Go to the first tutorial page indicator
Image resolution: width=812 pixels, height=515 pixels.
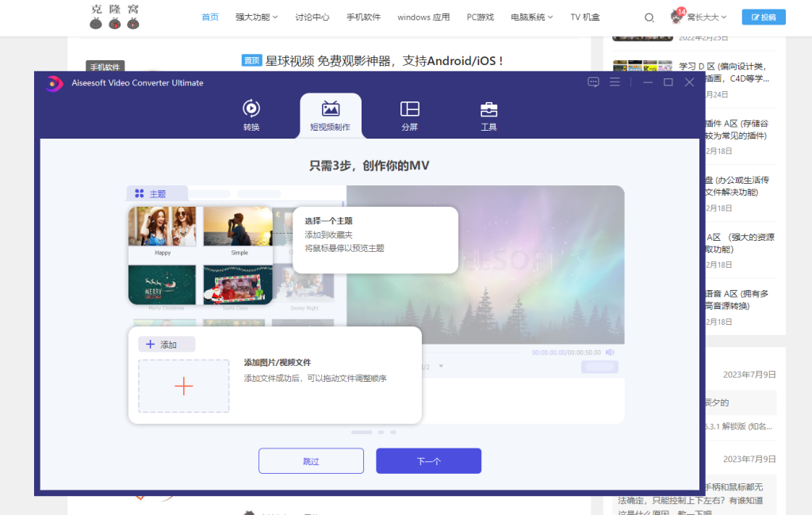click(x=362, y=432)
